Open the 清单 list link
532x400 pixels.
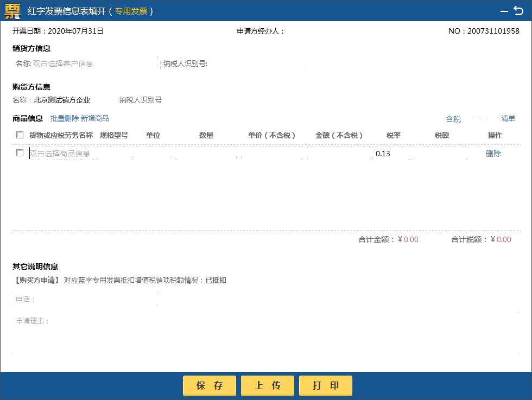pyautogui.click(x=508, y=118)
